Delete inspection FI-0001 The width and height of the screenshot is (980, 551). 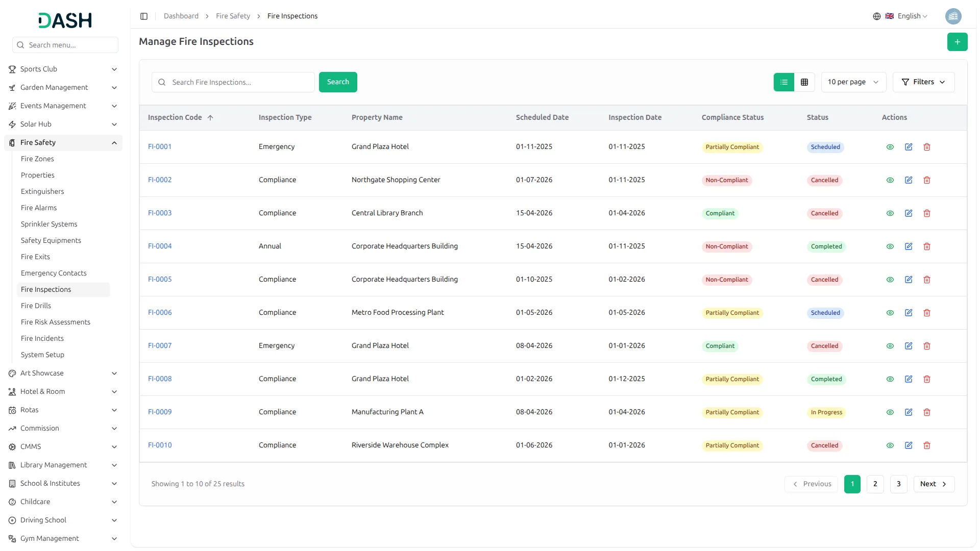(x=926, y=147)
